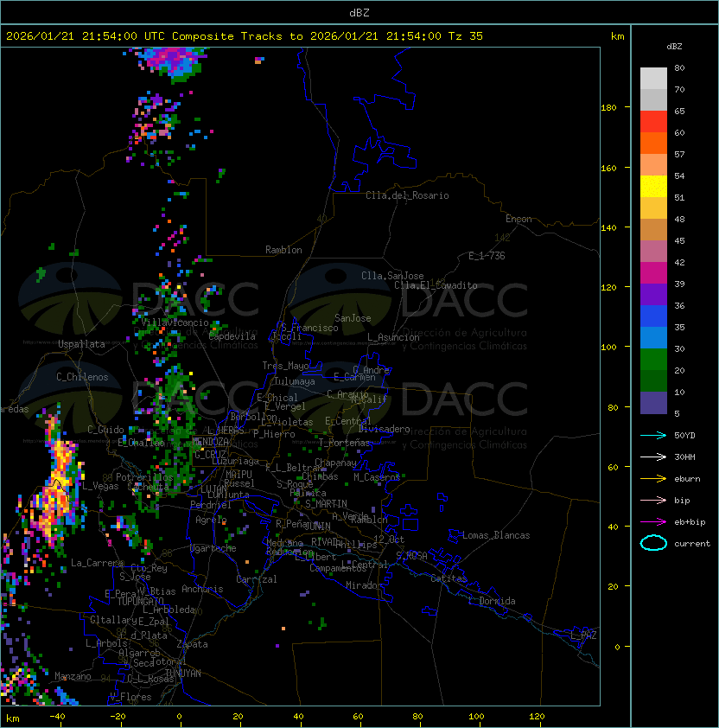Viewport: 719px width, 728px height.
Task: Click the TUNUYAN map label
Action: click(183, 673)
